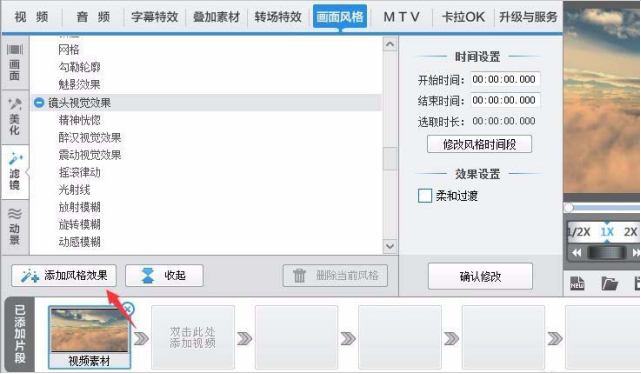Click the new project icon under preview
Viewport: 641px width, 374px height.
[x=577, y=283]
